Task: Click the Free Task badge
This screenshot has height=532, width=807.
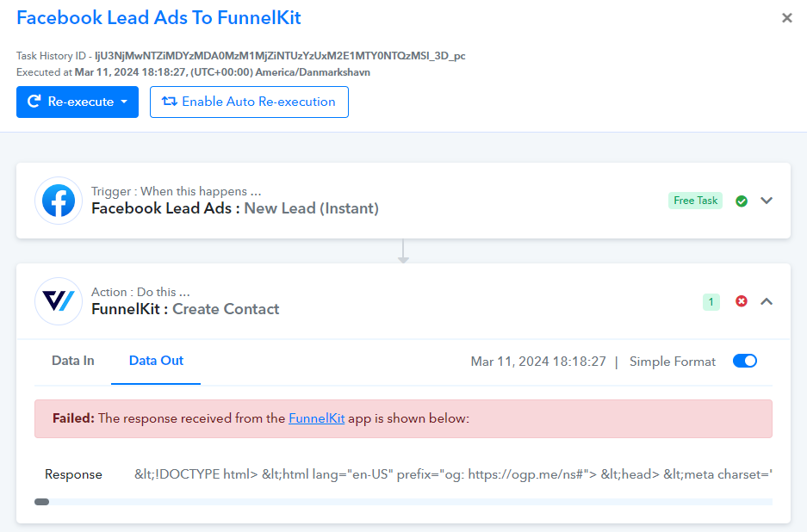Action: pos(695,201)
